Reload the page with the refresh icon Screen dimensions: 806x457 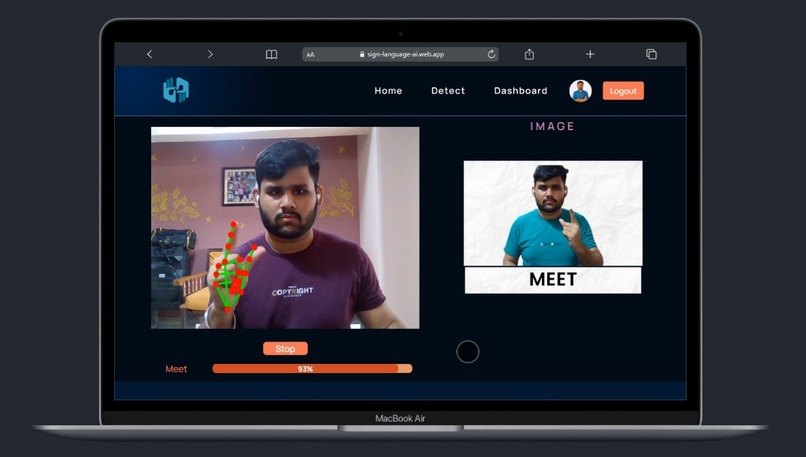click(x=491, y=54)
